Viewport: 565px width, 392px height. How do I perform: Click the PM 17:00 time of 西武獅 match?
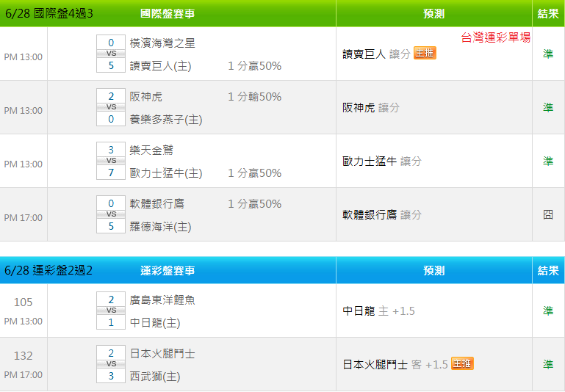pos(23,374)
